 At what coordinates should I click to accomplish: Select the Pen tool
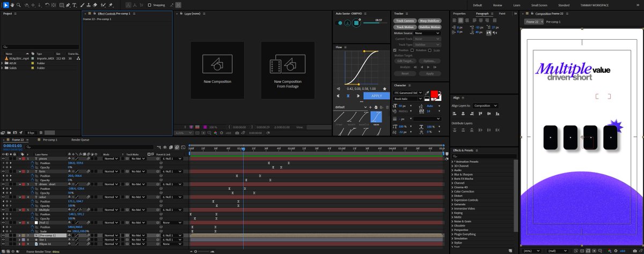68,5
